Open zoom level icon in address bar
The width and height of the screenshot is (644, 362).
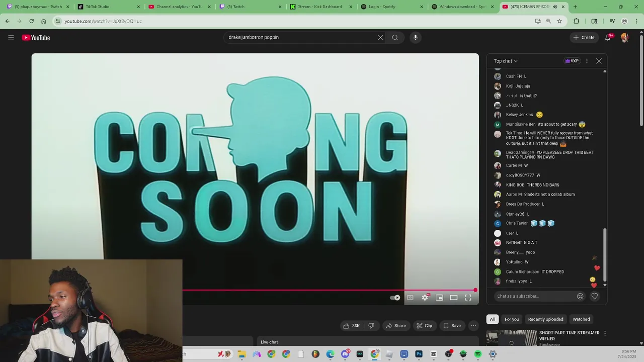point(548,21)
